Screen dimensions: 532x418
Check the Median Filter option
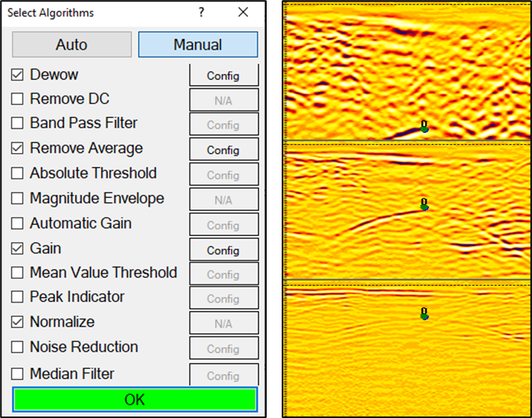point(18,374)
